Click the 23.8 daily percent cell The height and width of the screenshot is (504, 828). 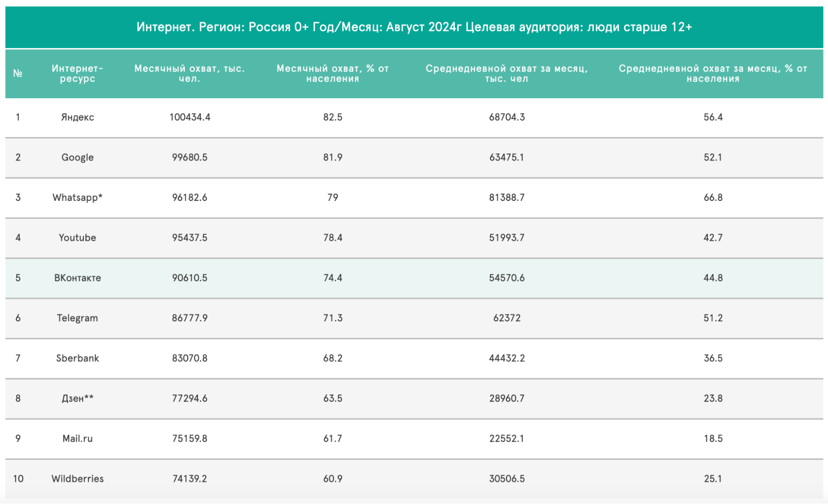(713, 398)
